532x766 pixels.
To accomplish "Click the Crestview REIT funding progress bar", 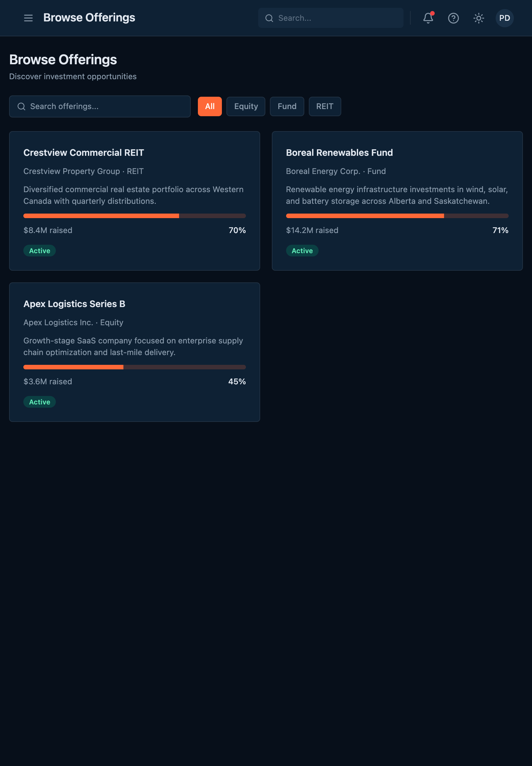I will coord(134,216).
